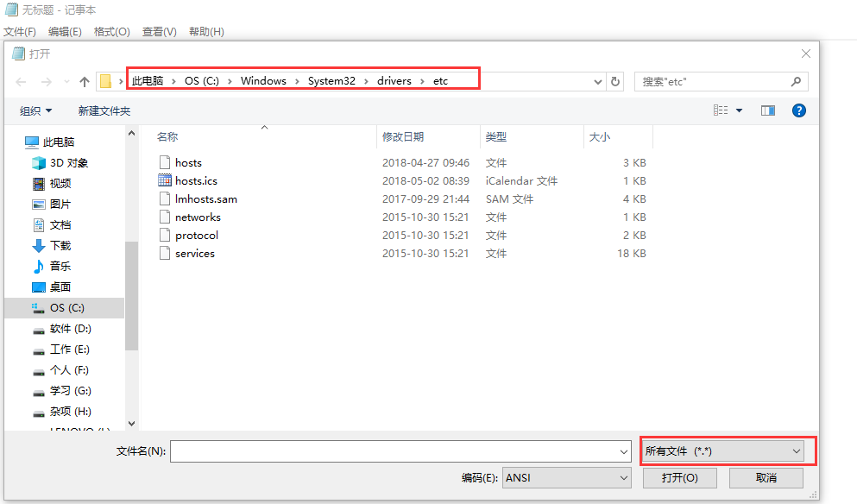The width and height of the screenshot is (857, 504).
Task: Click the search magnifier icon
Action: coord(796,81)
